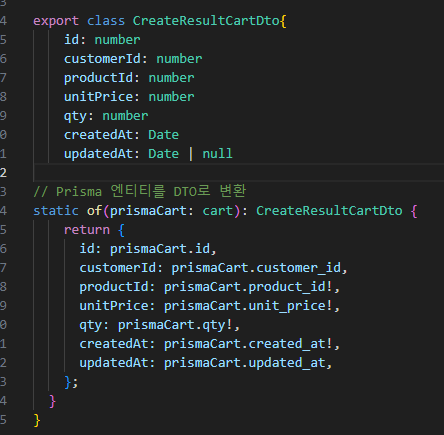Click the pink opening brace of method 'of'

tap(414, 211)
